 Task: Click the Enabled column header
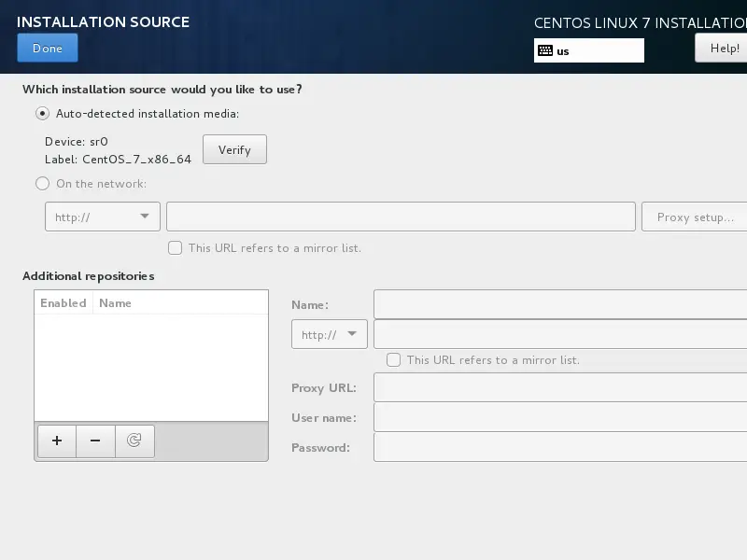point(63,302)
